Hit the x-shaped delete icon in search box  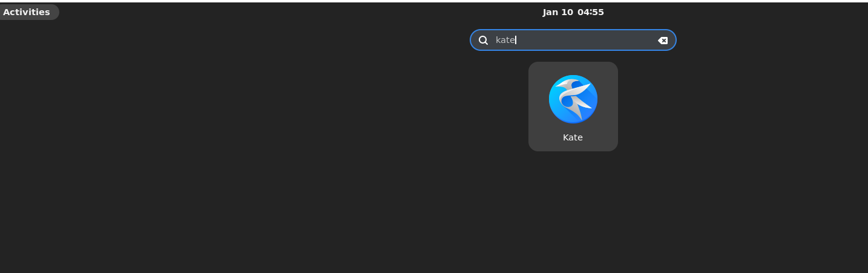pos(663,41)
